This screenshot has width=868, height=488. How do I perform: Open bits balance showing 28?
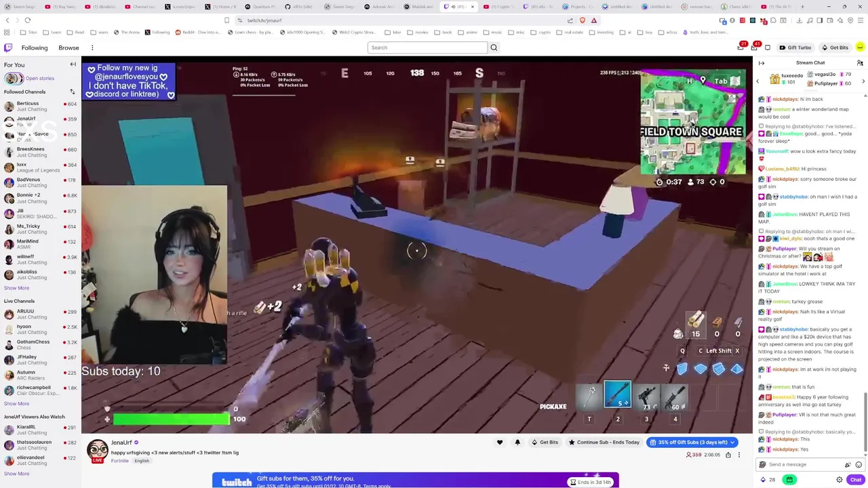(x=768, y=480)
